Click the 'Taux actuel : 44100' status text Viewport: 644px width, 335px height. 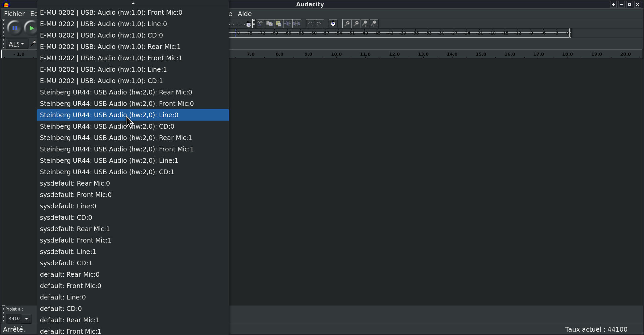[596, 330]
